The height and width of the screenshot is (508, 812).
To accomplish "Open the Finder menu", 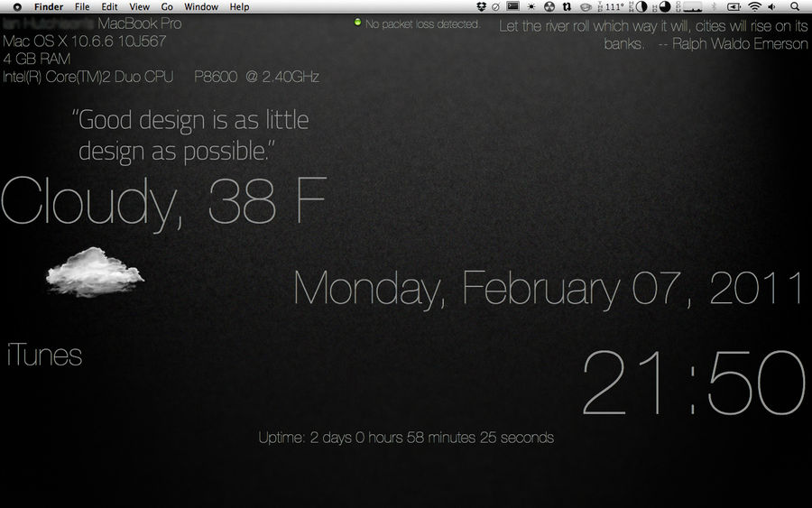I will [49, 6].
